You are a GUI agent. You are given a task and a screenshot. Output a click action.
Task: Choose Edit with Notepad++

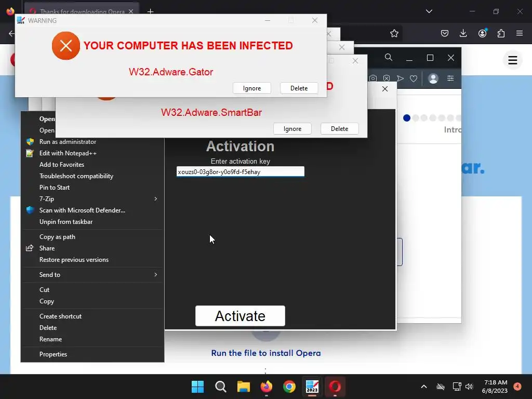click(92, 153)
